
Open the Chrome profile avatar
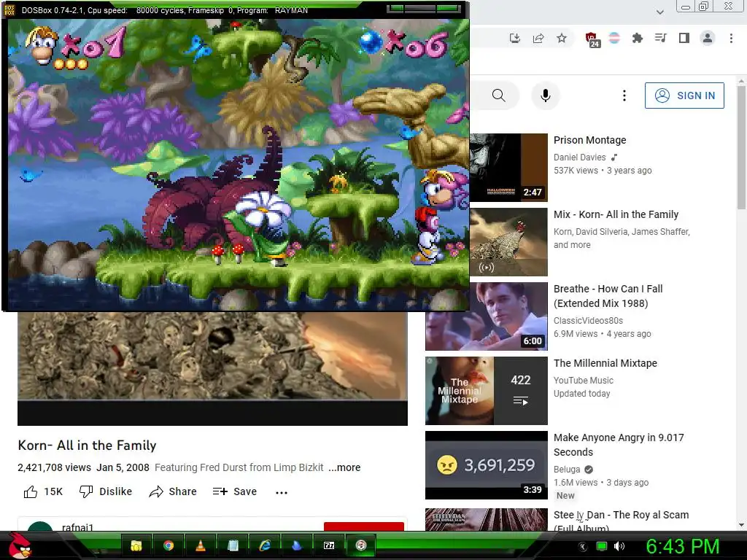pyautogui.click(x=708, y=38)
